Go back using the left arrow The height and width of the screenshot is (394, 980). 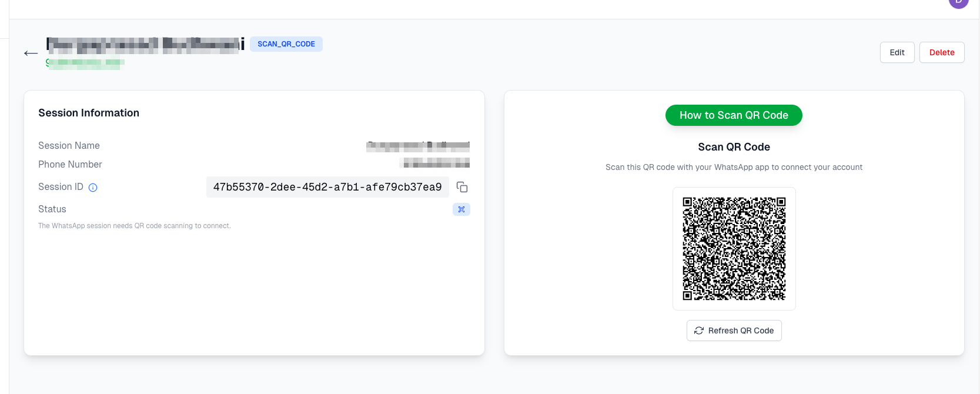31,53
